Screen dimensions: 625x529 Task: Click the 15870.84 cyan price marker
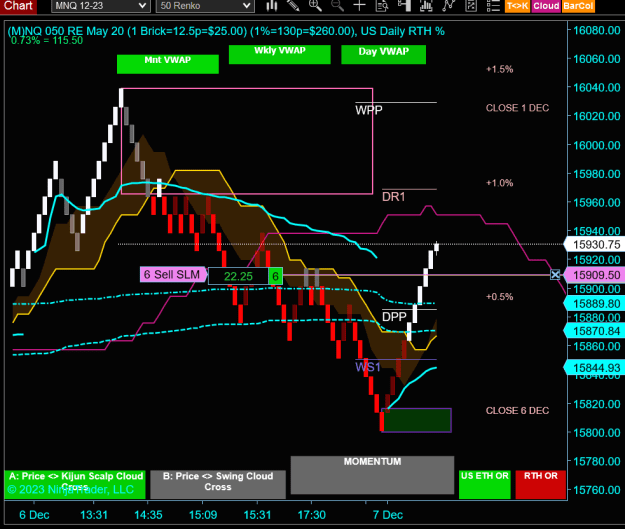(x=594, y=331)
